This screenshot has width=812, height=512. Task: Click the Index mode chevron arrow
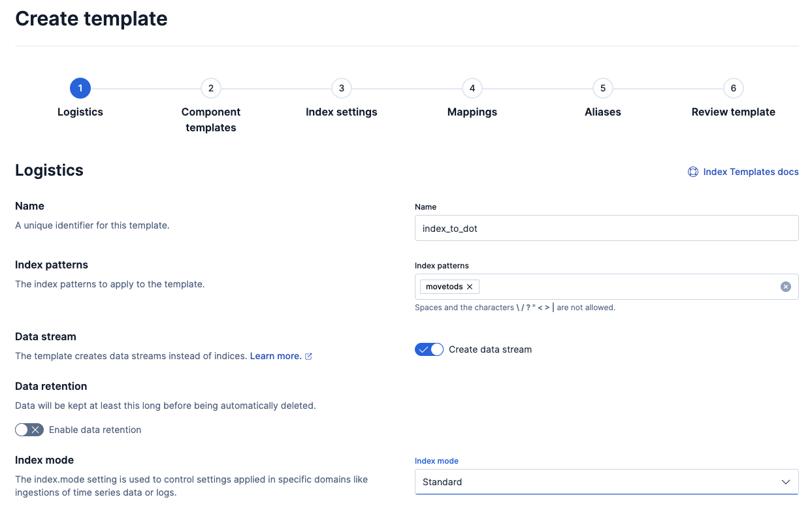click(786, 481)
